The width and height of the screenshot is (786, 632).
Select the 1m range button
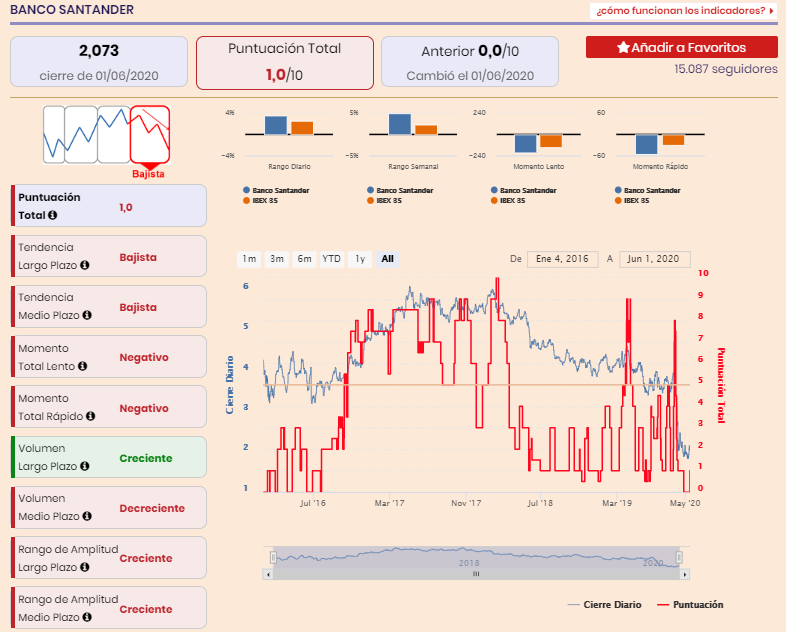tap(249, 259)
